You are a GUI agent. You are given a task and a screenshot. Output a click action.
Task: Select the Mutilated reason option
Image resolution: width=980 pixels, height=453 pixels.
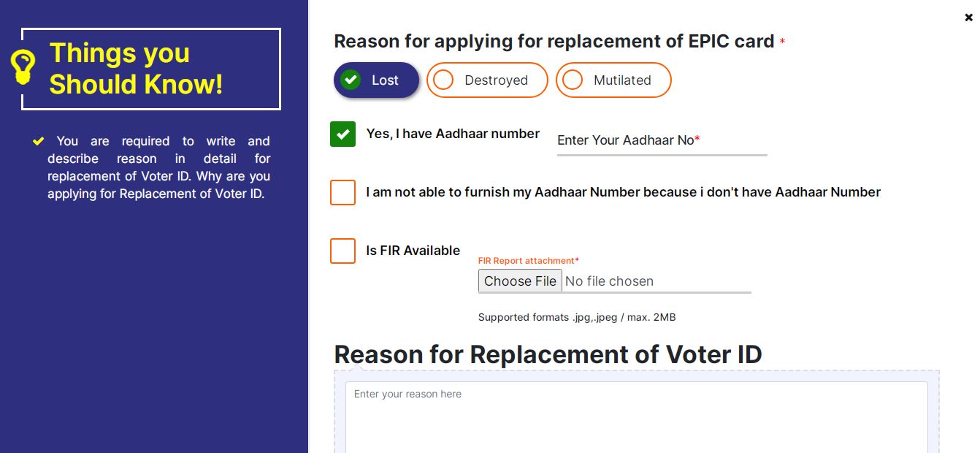(x=613, y=80)
